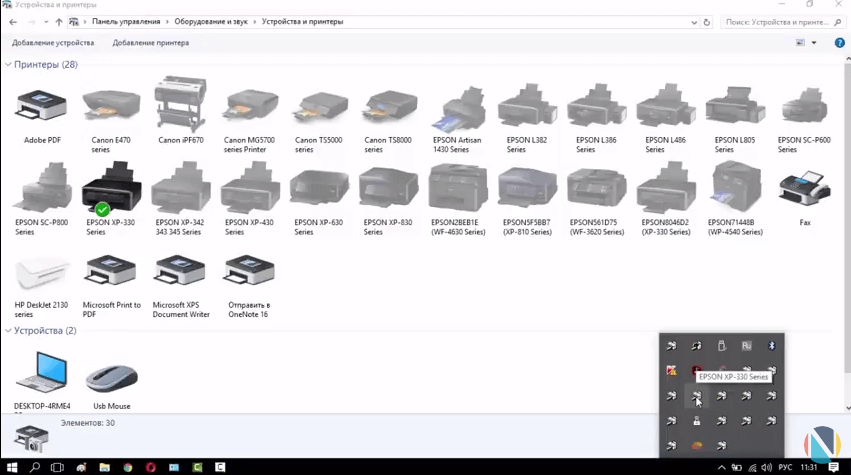
Task: Select EPSON Artisan 1430 Series printer
Action: click(458, 119)
